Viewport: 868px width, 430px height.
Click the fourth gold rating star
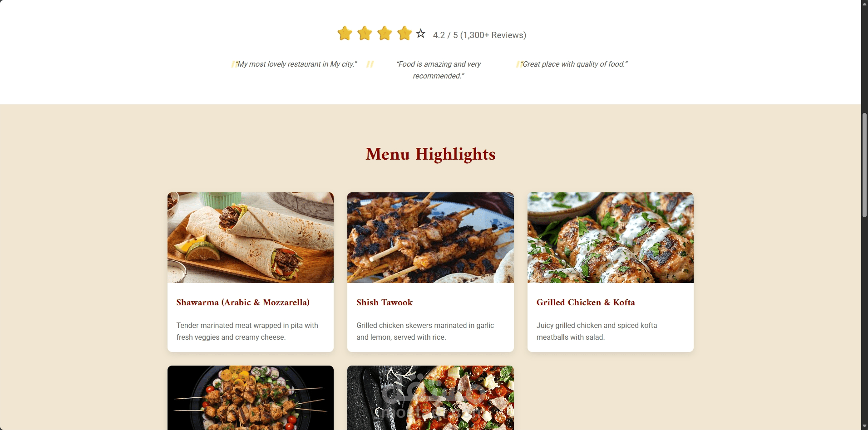tap(404, 33)
